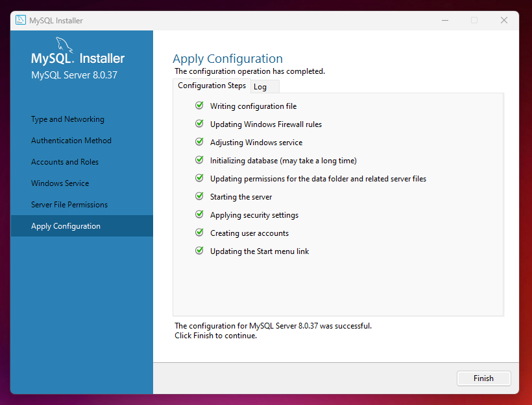Click checkmark icon beside Updating Windows Firewall rules
This screenshot has height=405, width=532.
point(200,123)
